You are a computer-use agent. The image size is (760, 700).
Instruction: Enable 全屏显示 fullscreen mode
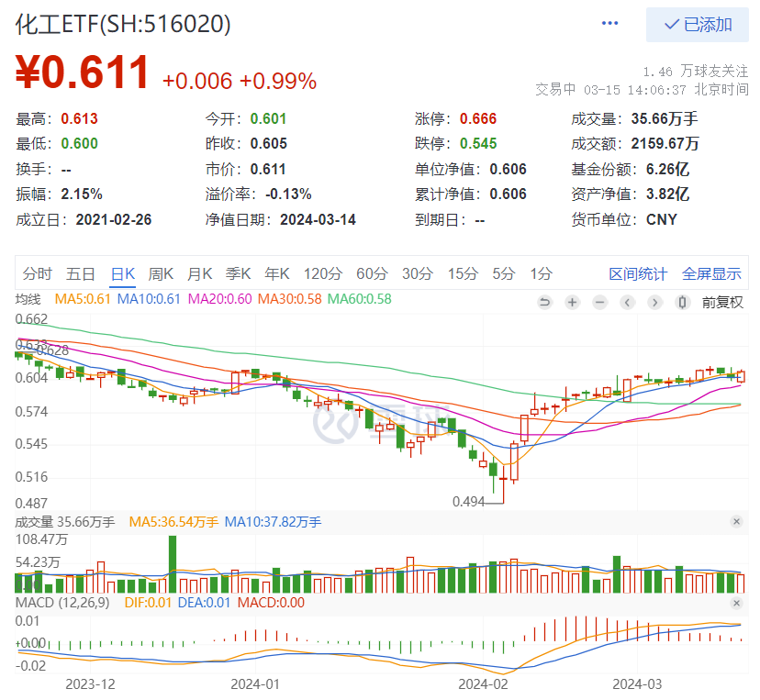tap(711, 273)
